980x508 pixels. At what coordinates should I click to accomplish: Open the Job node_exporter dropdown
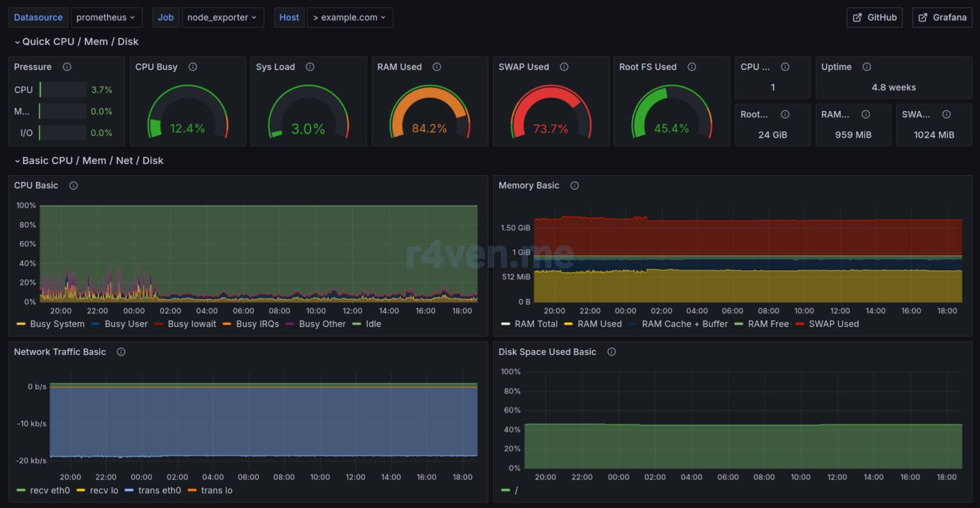point(222,18)
